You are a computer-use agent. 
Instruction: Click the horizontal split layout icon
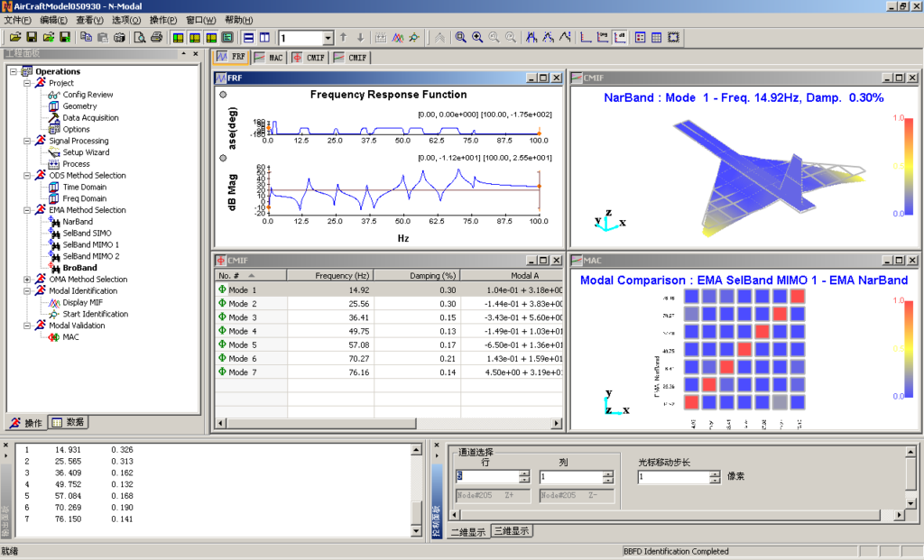(246, 37)
